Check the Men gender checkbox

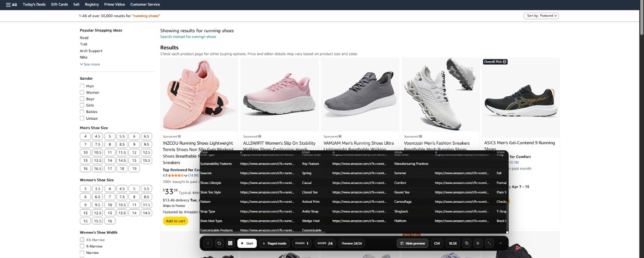(82, 86)
